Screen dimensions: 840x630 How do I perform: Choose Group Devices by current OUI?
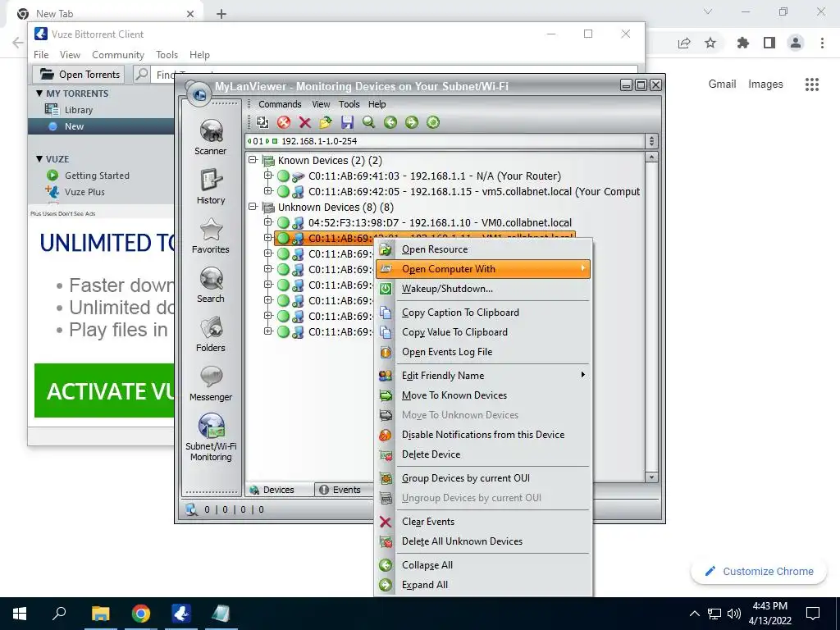tap(482, 478)
